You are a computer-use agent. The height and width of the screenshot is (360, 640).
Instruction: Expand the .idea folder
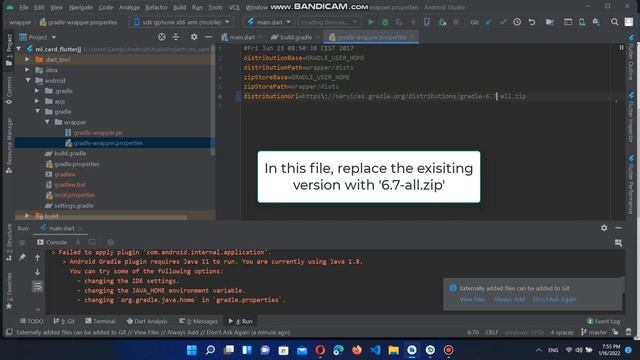[27, 70]
